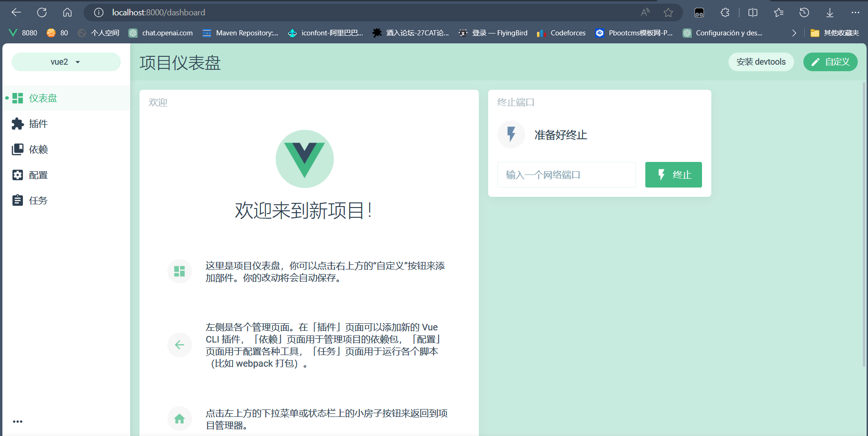Toggle read aloud in address bar

(645, 13)
